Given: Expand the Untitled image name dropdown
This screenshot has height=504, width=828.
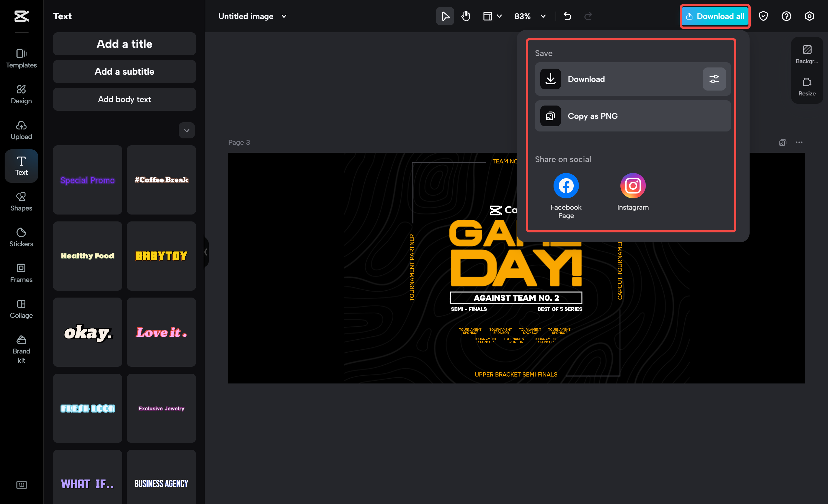Looking at the screenshot, I should point(284,16).
